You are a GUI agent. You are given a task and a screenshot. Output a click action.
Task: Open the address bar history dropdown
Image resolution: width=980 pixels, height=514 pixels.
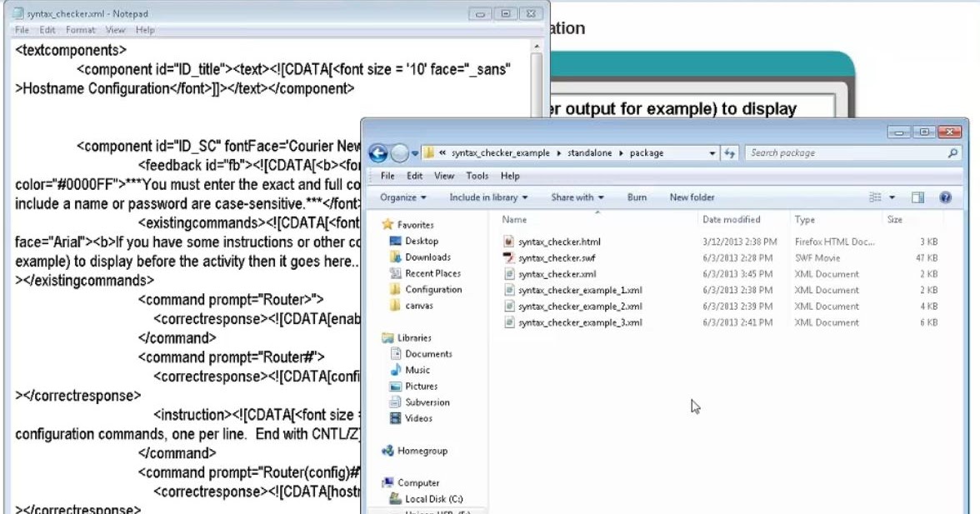point(712,153)
